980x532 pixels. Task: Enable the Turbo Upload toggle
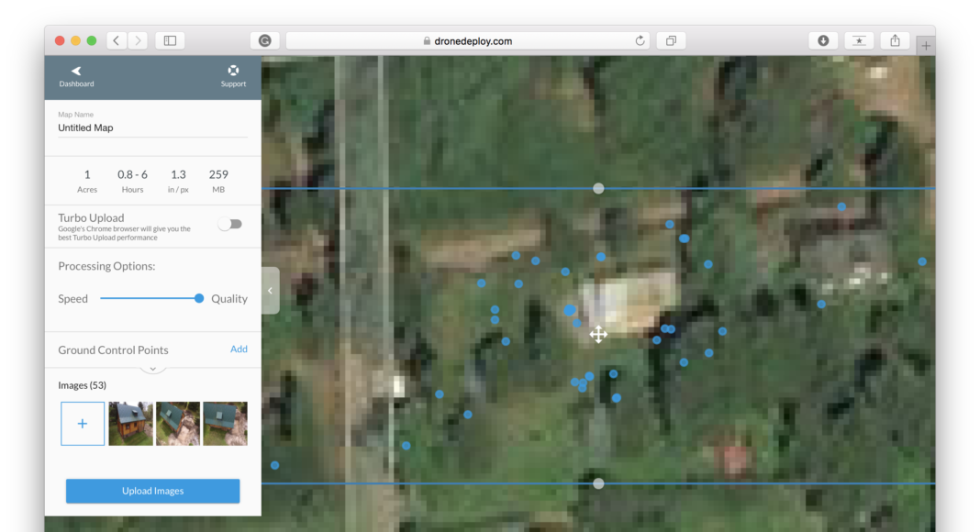pyautogui.click(x=229, y=224)
